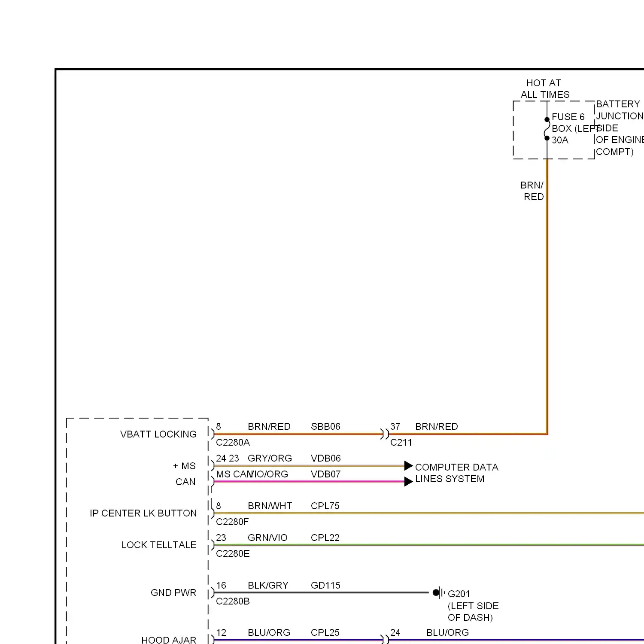644x644 pixels.
Task: Click the HOT AT ALL TIMES label
Action: point(545,89)
